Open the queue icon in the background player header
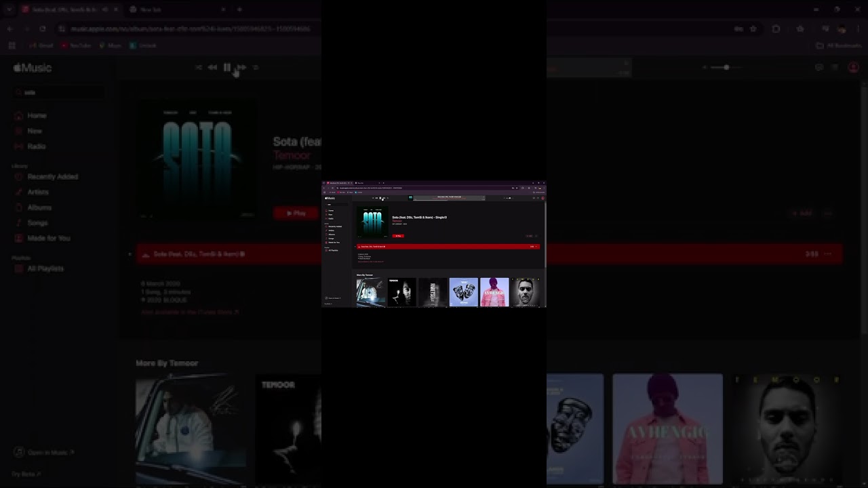Screen dimensions: 868x488 835,67
